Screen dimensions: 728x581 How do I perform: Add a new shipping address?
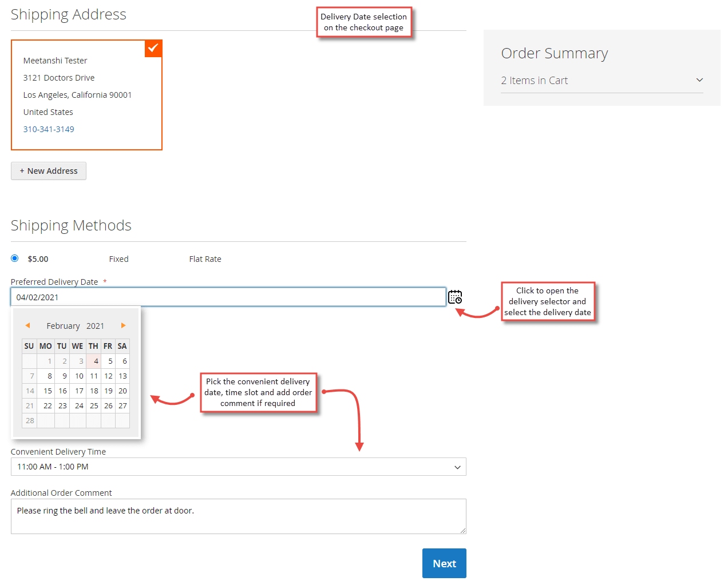48,170
